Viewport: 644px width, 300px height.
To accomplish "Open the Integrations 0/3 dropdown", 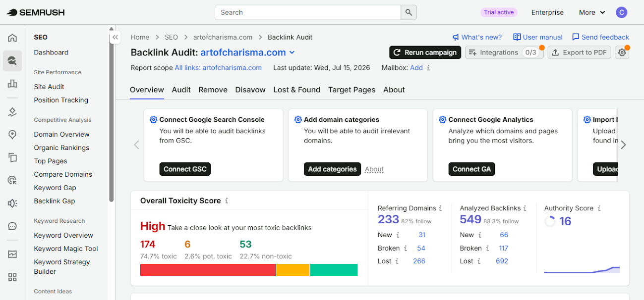I will click(504, 52).
